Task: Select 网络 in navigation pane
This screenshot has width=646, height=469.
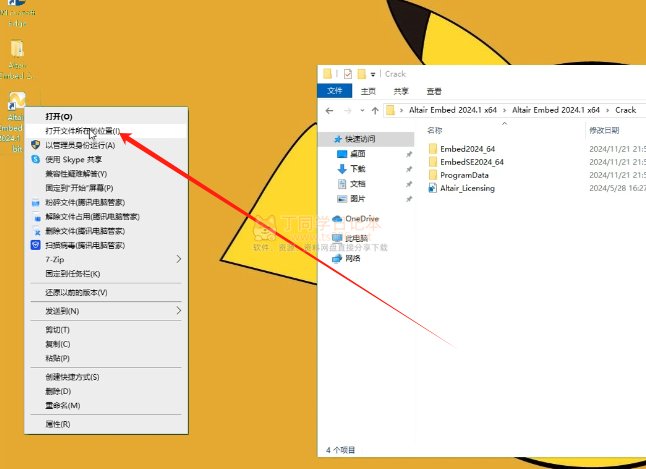Action: point(353,258)
